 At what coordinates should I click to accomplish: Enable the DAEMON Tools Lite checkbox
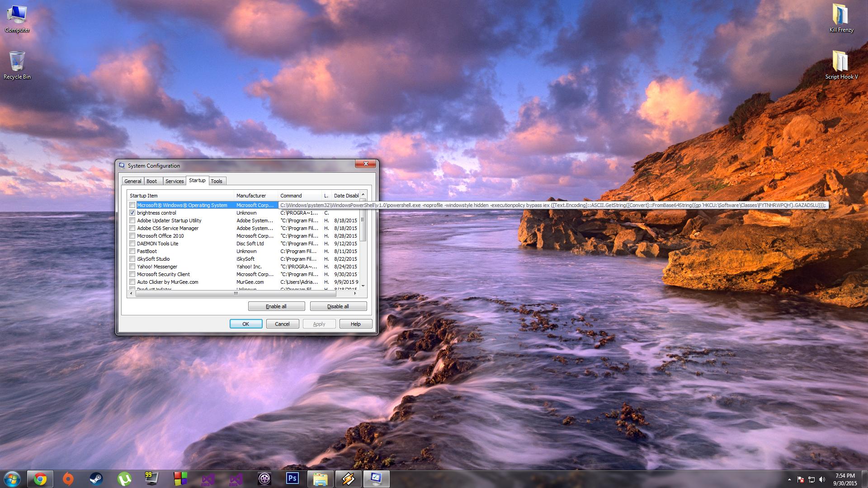(132, 244)
